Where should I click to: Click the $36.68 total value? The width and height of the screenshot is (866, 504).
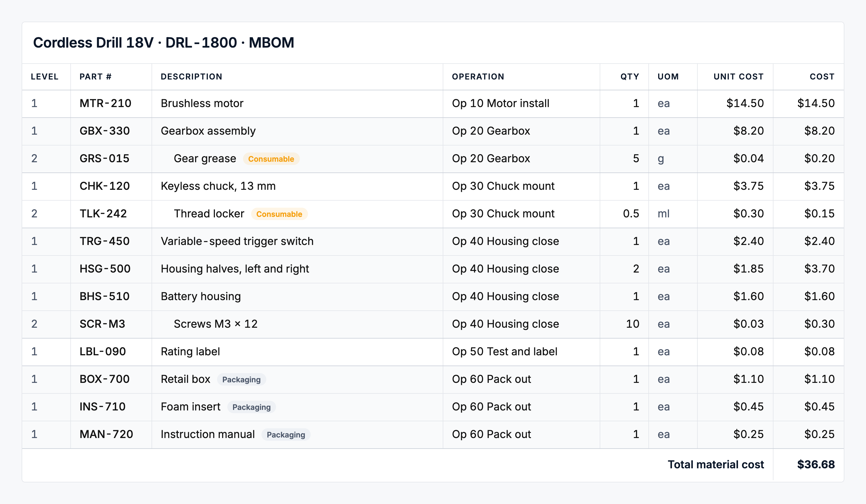pyautogui.click(x=816, y=465)
